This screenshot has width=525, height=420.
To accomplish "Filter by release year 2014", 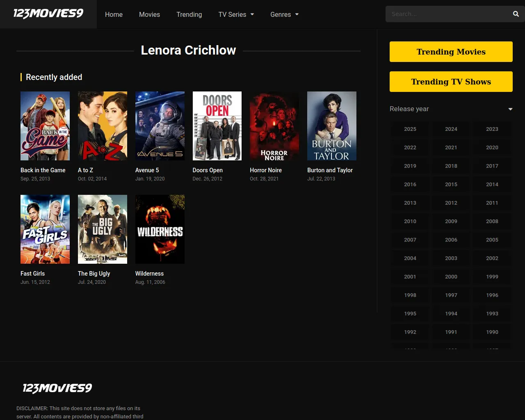I will pos(492,184).
